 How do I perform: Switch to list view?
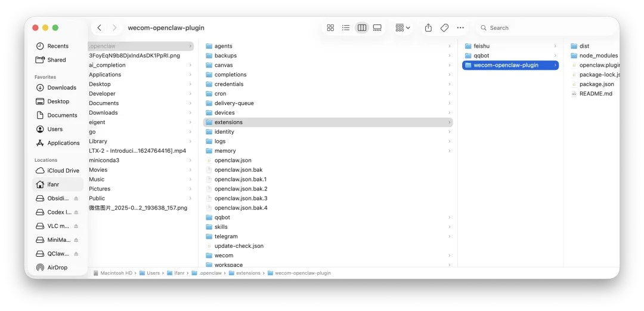(346, 28)
